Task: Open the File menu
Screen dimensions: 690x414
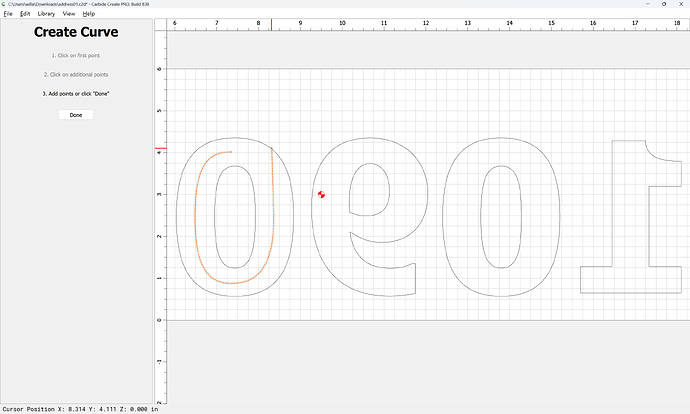Action: (6, 14)
